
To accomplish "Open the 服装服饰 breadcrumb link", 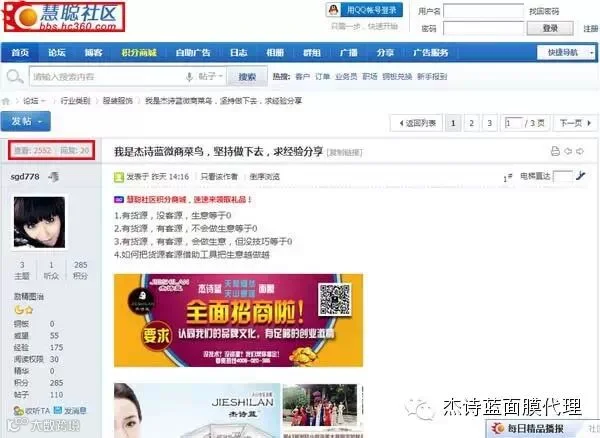I will (117, 101).
